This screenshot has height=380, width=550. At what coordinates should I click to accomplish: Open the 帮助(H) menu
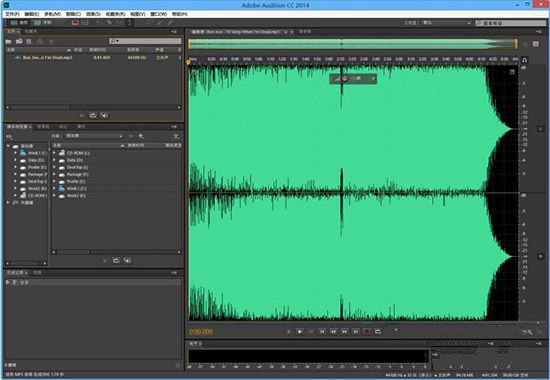click(x=179, y=14)
